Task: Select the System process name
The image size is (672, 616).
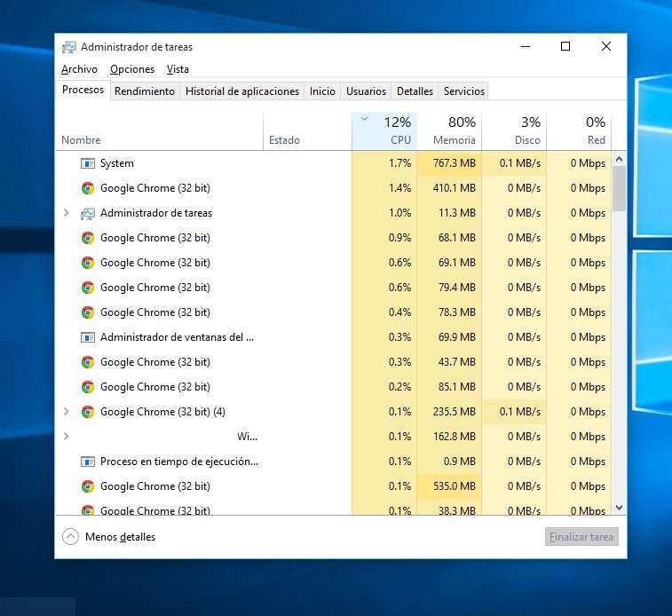Action: coord(117,163)
